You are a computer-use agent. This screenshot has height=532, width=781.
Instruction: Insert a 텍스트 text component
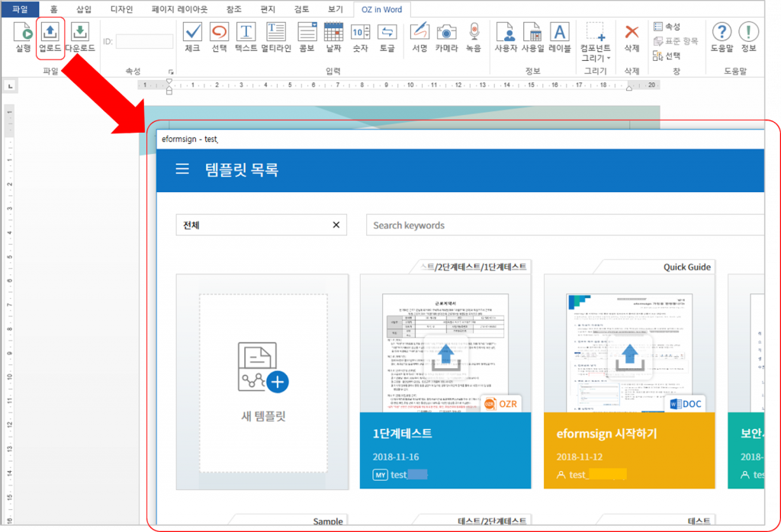pos(246,37)
